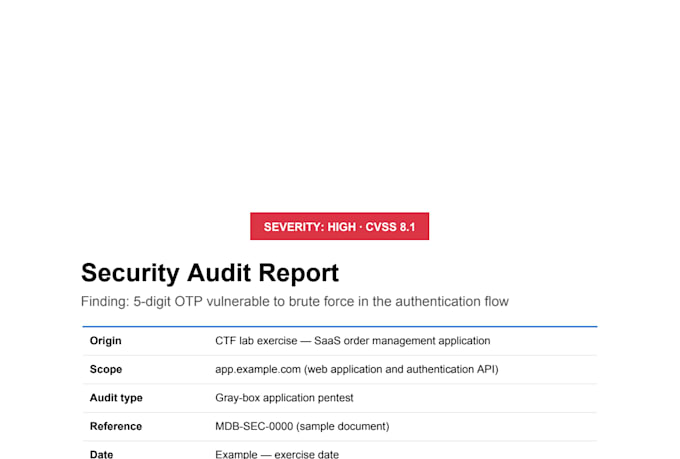
Task: Select the CTF lab exercise origin value
Action: [x=353, y=341]
